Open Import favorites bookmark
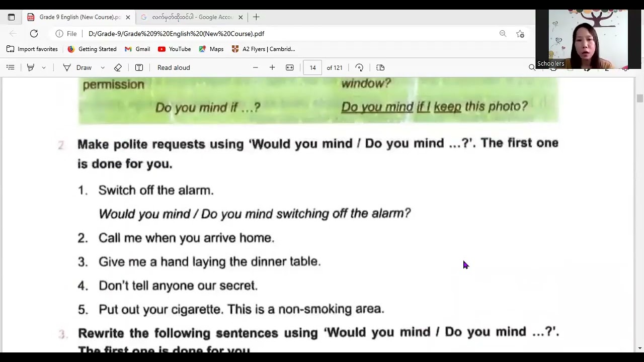Screen dimensions: 644x362 click(x=32, y=49)
